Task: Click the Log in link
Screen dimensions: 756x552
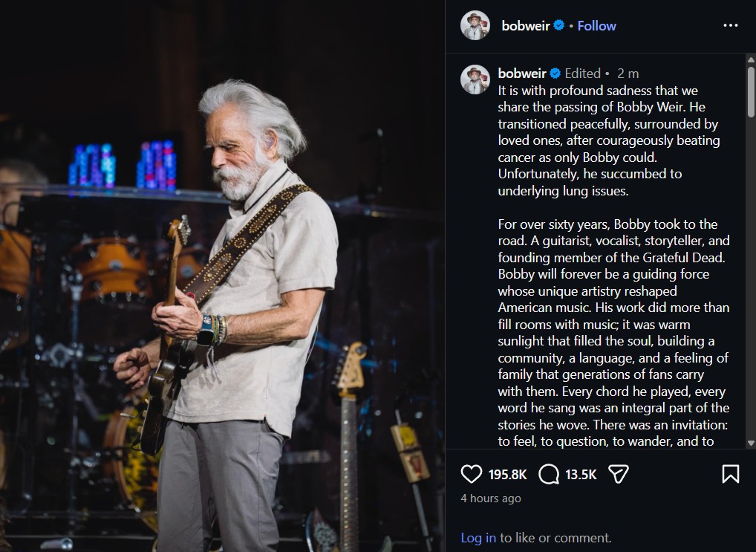Action: (x=478, y=538)
